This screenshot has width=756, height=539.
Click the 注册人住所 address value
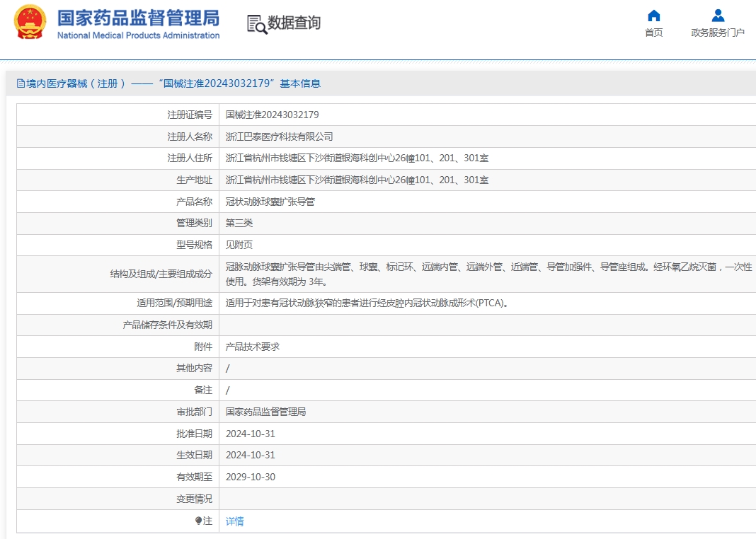tap(357, 158)
